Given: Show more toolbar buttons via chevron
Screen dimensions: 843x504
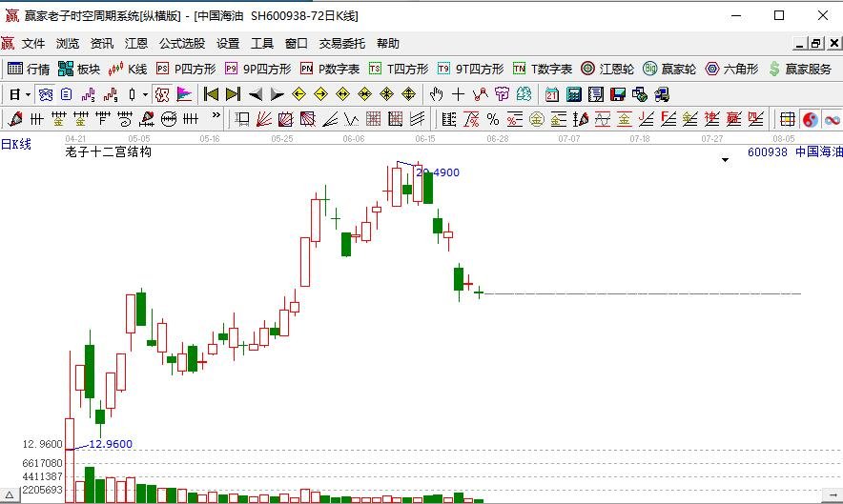Looking at the screenshot, I should pyautogui.click(x=216, y=115).
